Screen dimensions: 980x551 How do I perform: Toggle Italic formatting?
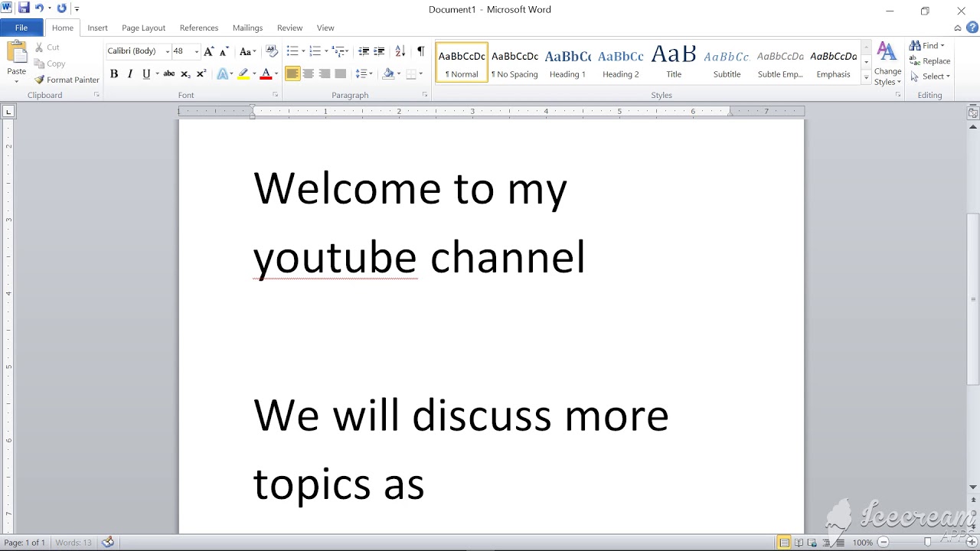point(130,74)
